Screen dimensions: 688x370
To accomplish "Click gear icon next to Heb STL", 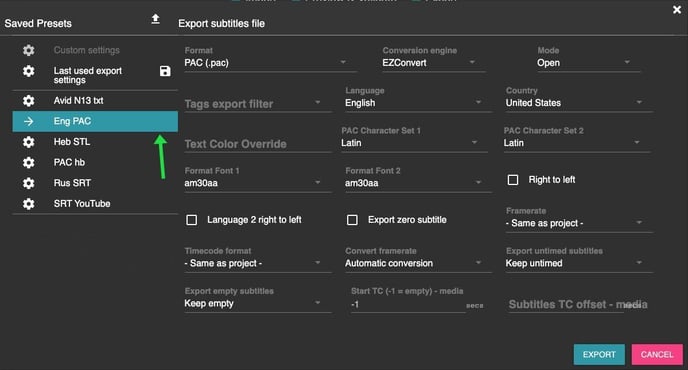I will [29, 142].
